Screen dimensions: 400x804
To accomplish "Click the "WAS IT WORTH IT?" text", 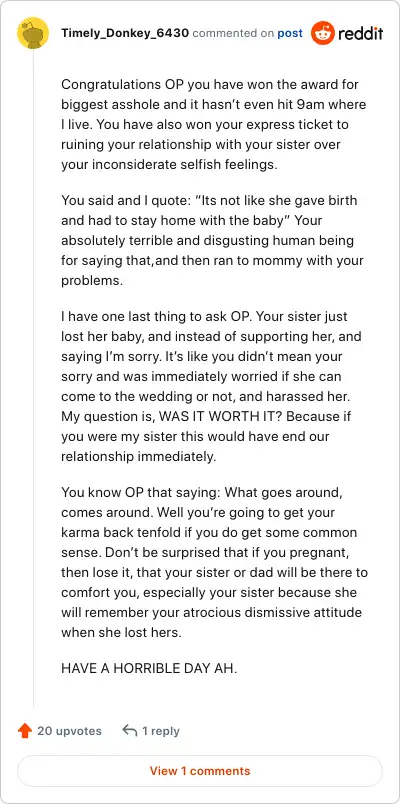I will [221, 416].
